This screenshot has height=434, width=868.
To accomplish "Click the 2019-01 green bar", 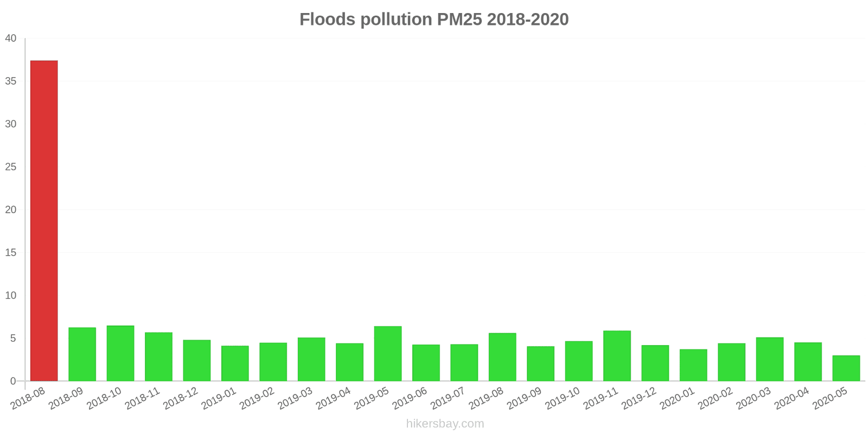I will (235, 363).
